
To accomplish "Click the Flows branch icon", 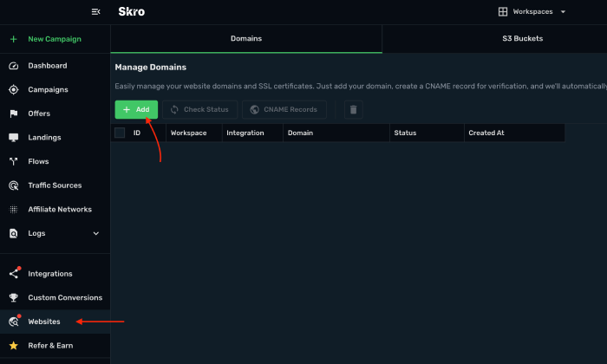I will tap(14, 162).
